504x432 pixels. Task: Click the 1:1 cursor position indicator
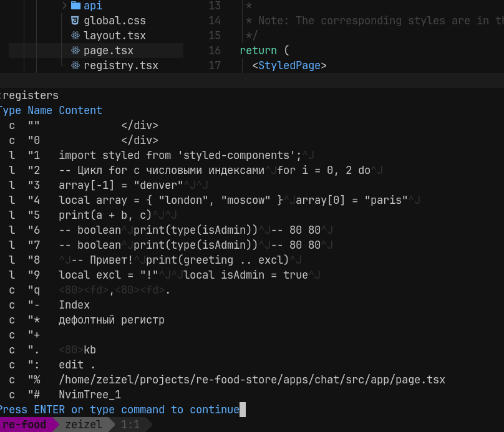pyautogui.click(x=130, y=425)
